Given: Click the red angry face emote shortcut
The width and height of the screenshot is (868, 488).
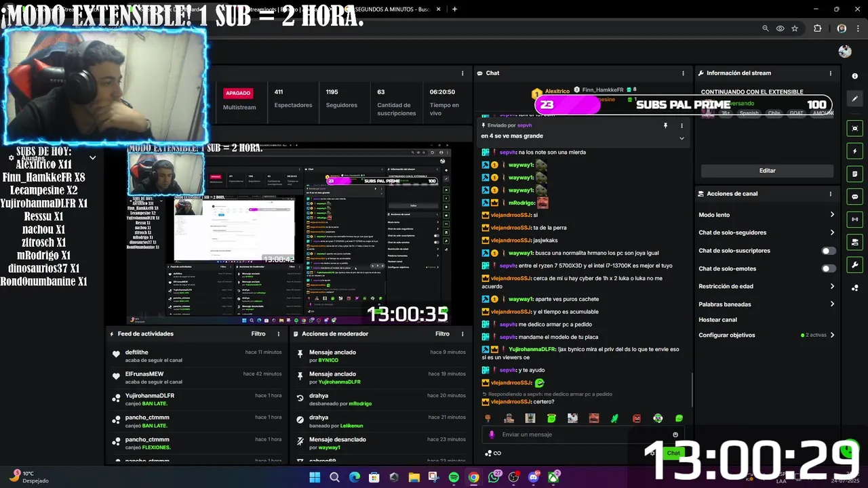Looking at the screenshot, I should click(636, 419).
